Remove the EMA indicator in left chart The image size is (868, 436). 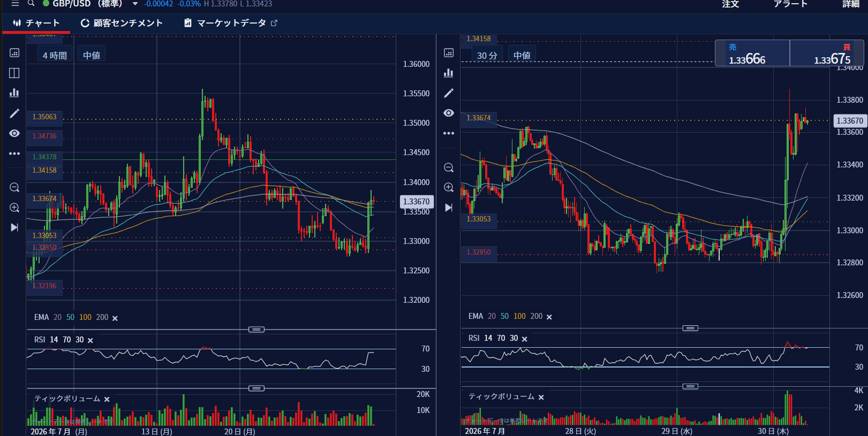pos(115,318)
